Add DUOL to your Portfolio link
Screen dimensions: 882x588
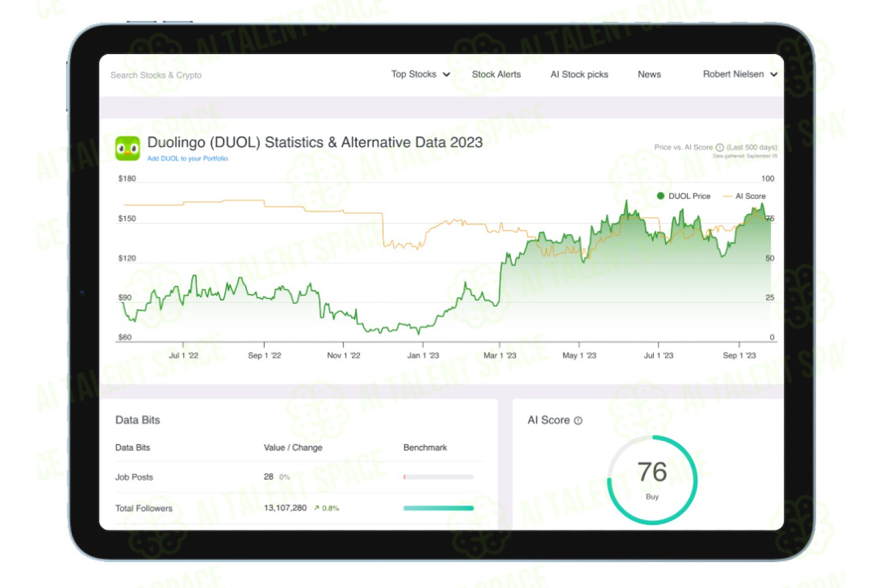(188, 159)
